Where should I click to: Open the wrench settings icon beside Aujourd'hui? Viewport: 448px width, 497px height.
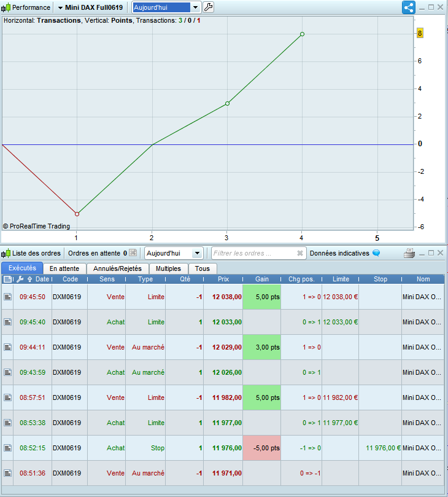pos(208,7)
